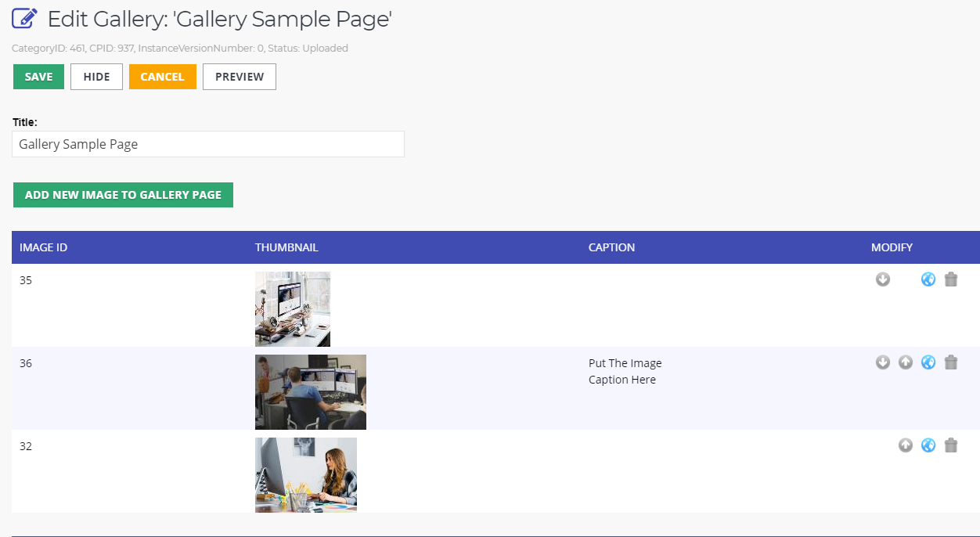Click the 'Edit Gallery' page heading text
This screenshot has width=980, height=537.
pos(219,18)
